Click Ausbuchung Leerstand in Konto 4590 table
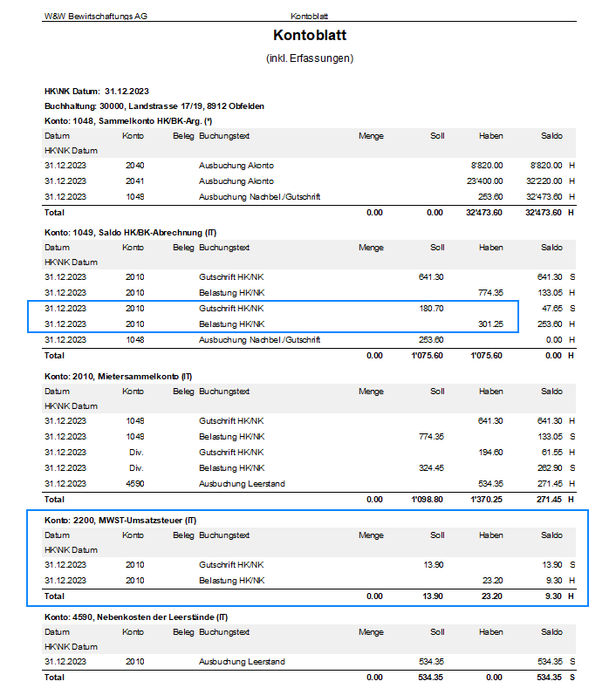616x695 pixels. 242,662
